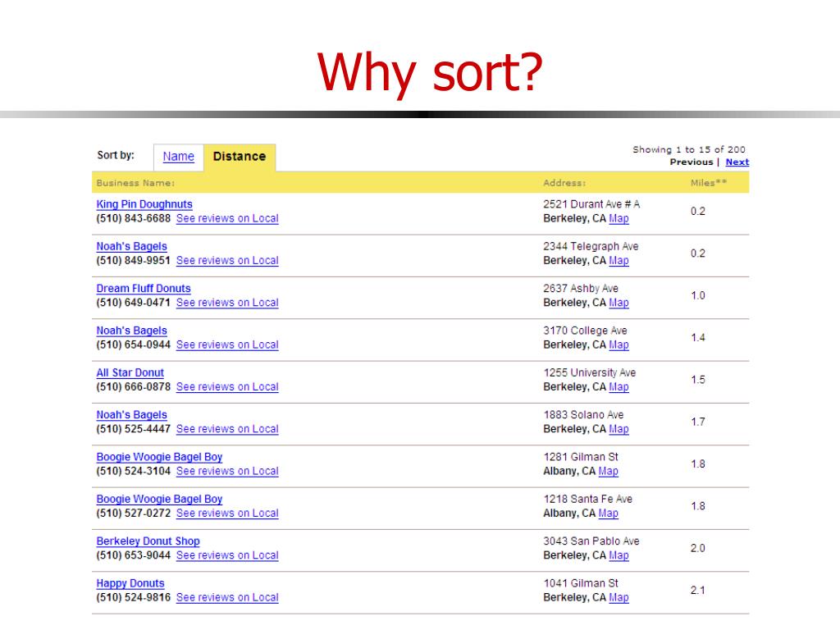The height and width of the screenshot is (630, 840).
Task: Select phone number (510) 666-0878
Action: pos(134,387)
